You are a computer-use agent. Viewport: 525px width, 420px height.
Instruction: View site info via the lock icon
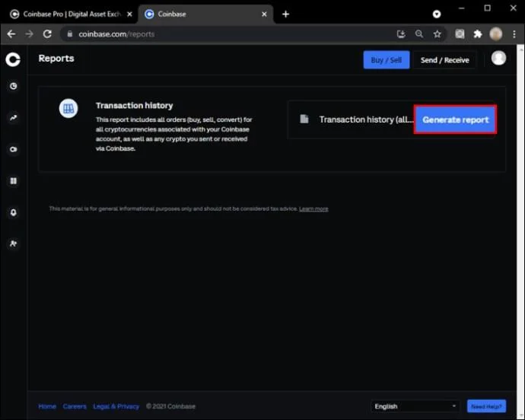(70, 33)
